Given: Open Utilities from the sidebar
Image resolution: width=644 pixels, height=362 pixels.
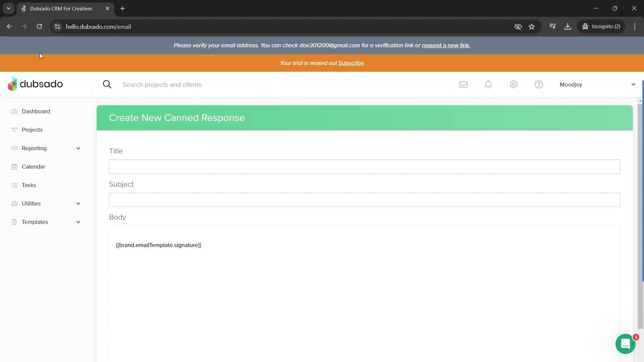Looking at the screenshot, I should click(31, 203).
